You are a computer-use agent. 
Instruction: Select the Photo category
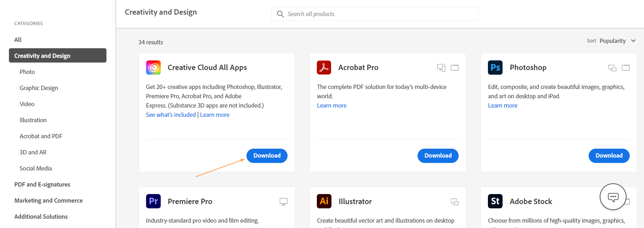27,72
